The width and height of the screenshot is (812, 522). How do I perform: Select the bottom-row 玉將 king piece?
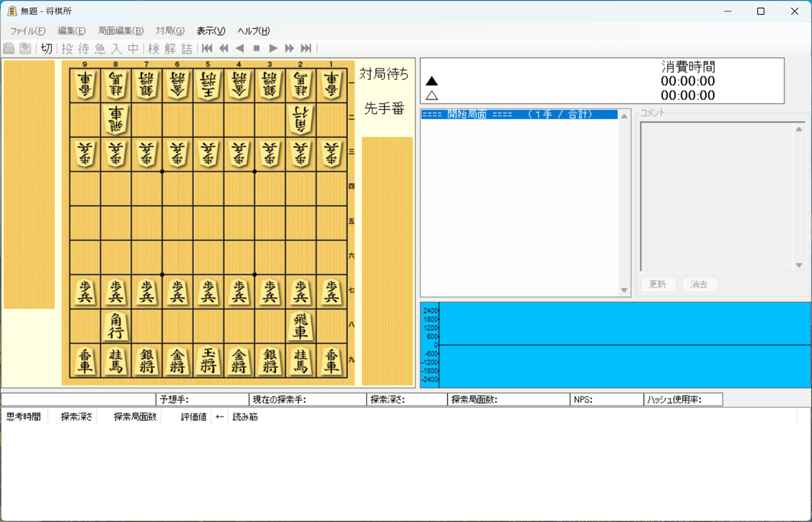[208, 360]
